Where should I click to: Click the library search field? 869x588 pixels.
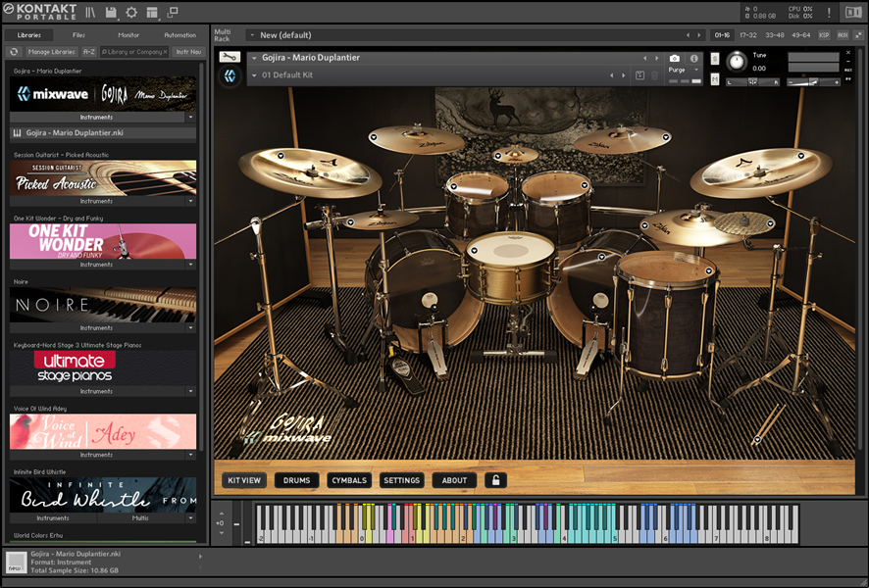point(132,52)
